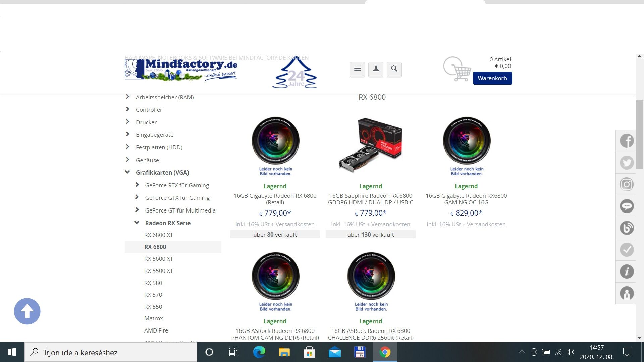The width and height of the screenshot is (644, 362).
Task: Click the Warenkorb button
Action: tap(492, 78)
